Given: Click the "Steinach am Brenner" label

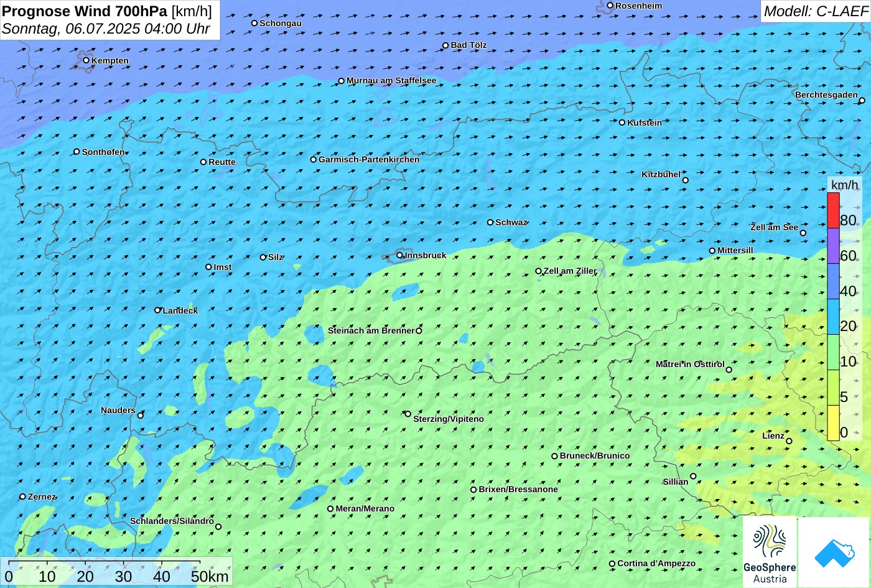Looking at the screenshot, I should [371, 330].
